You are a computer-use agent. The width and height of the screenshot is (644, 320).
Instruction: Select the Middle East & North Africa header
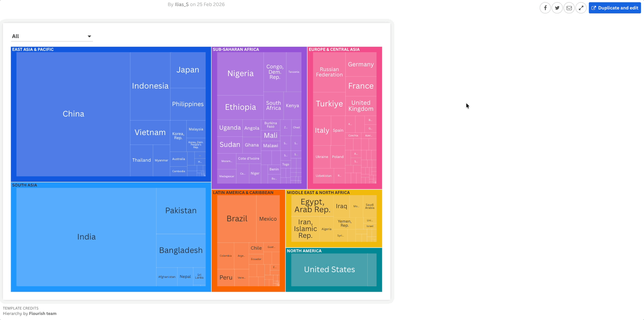[318, 193]
